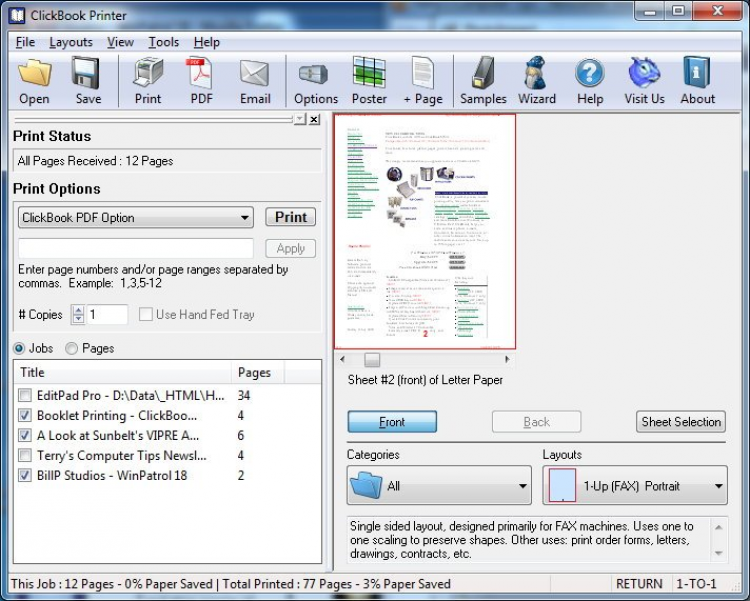Viewport: 750px width, 601px height.
Task: Click the 1-Up layout thumbnail icon
Action: click(x=562, y=485)
